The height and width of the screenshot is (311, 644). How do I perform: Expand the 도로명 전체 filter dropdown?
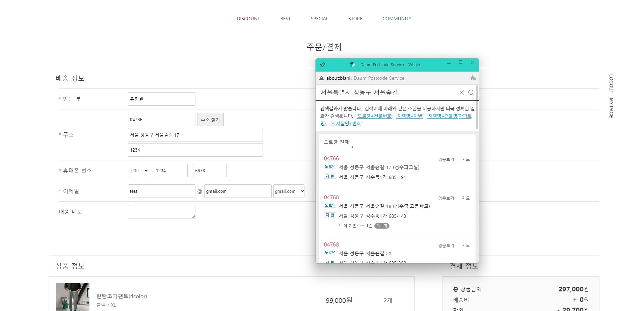coord(339,142)
